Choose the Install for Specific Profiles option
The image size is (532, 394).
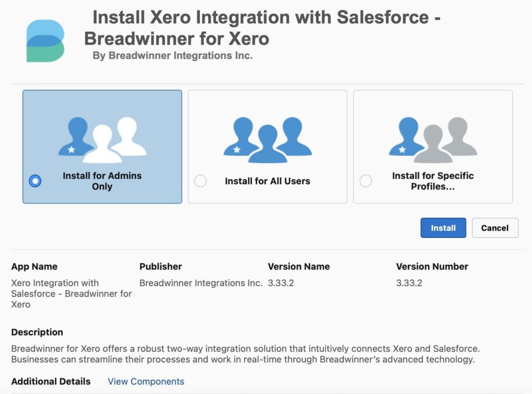pos(366,181)
